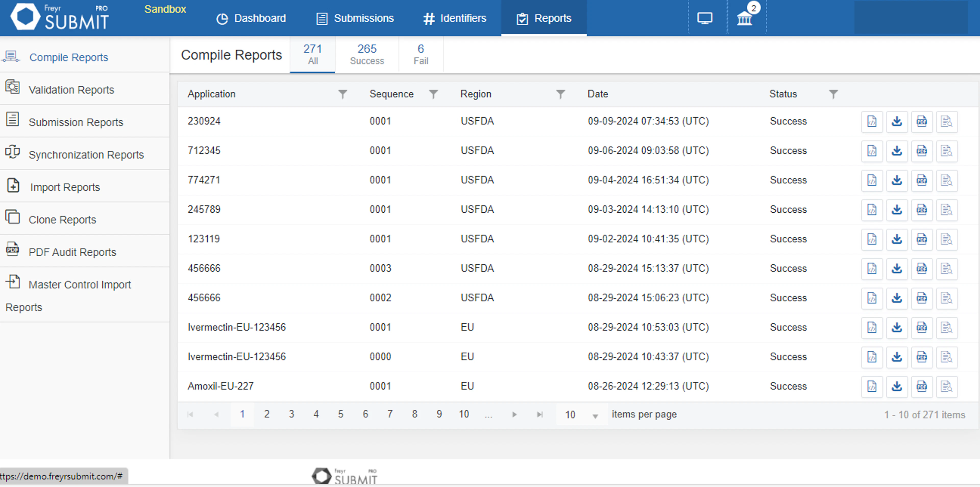This screenshot has height=487, width=980.
Task: Open the Application column filter
Action: tap(342, 94)
